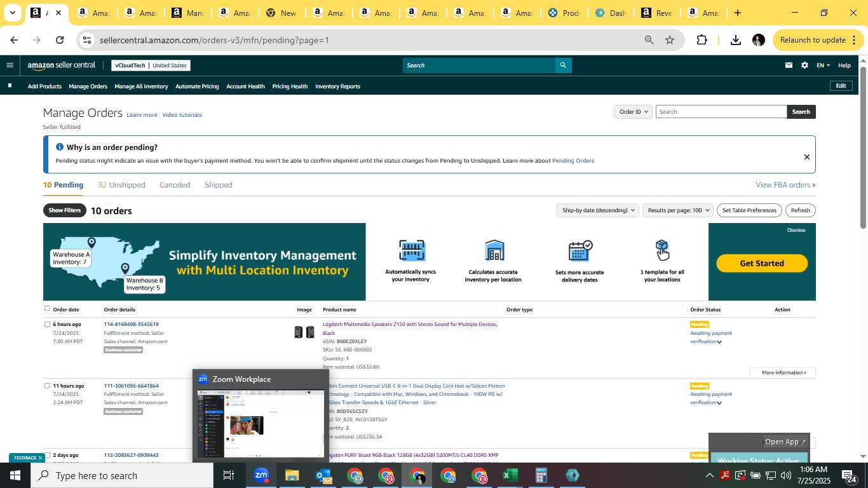Open Windows notification center icon

(849, 475)
